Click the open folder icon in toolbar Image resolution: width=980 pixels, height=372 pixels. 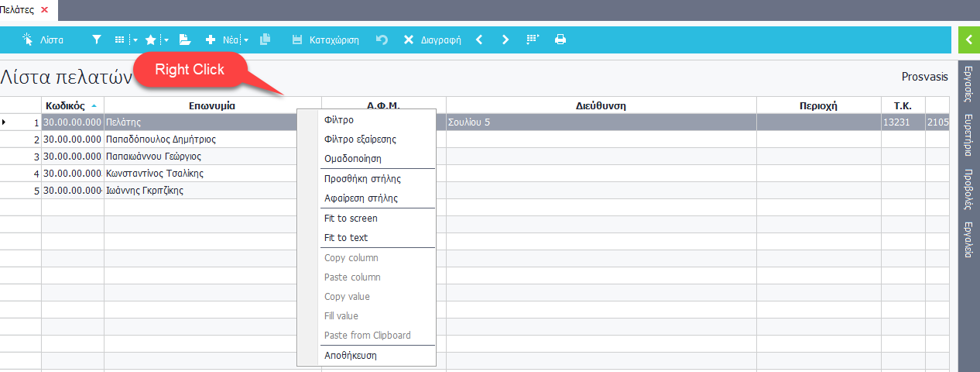185,40
